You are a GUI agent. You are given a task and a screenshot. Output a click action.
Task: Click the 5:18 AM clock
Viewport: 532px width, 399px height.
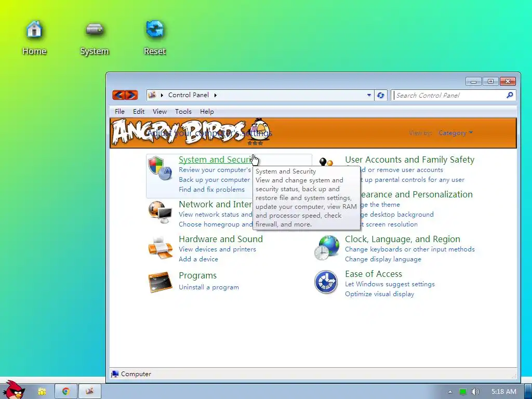pos(503,392)
